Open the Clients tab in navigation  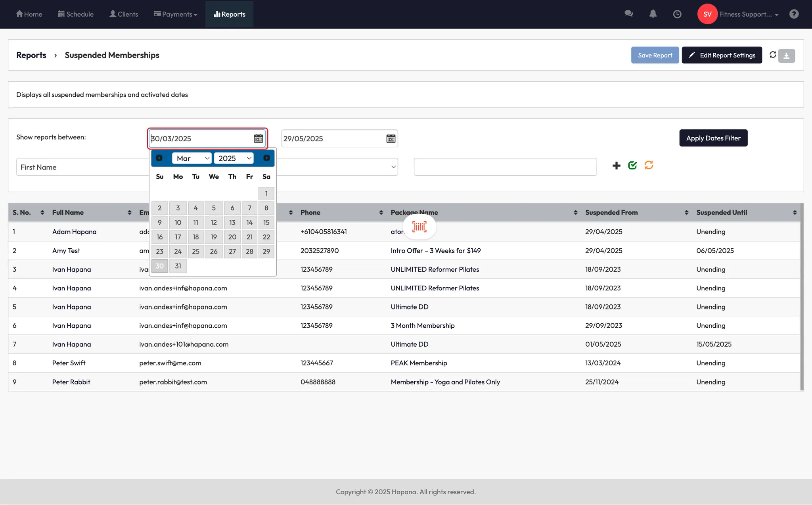click(x=124, y=14)
